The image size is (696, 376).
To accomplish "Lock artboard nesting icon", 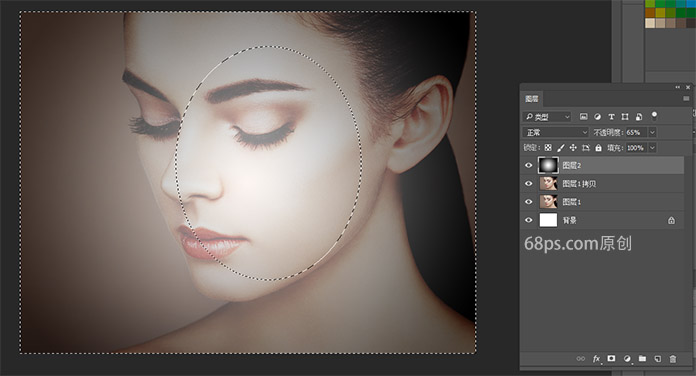I will coord(586,148).
